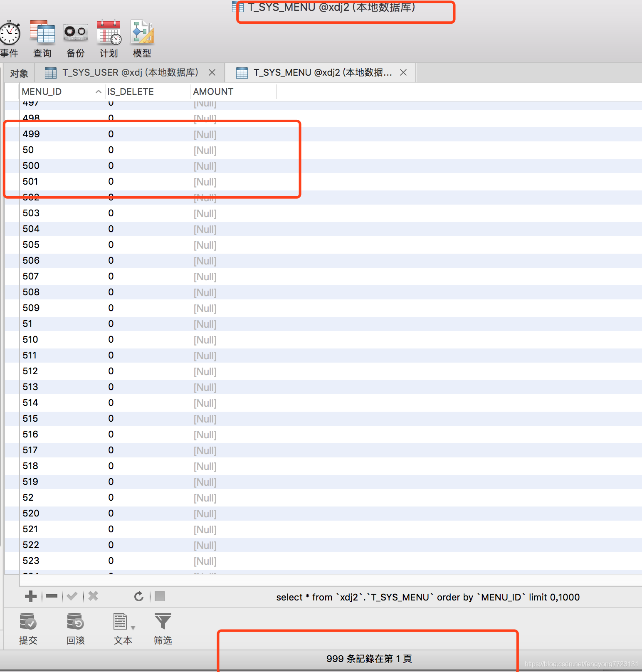Click the discard changes X icon
This screenshot has height=672, width=642.
pos(93,596)
